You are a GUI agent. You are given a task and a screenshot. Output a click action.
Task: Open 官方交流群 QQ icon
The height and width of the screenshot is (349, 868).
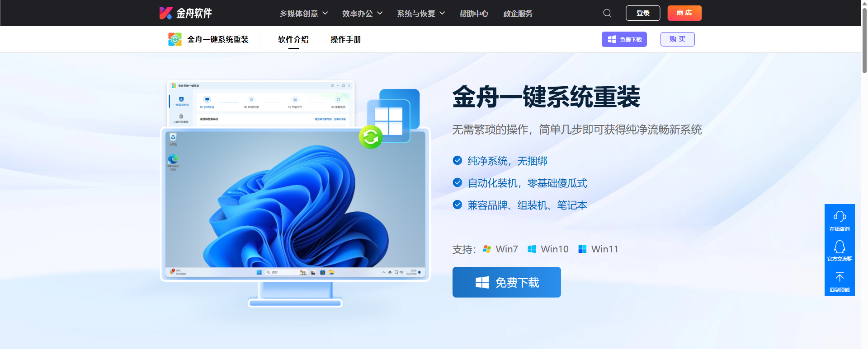click(840, 247)
